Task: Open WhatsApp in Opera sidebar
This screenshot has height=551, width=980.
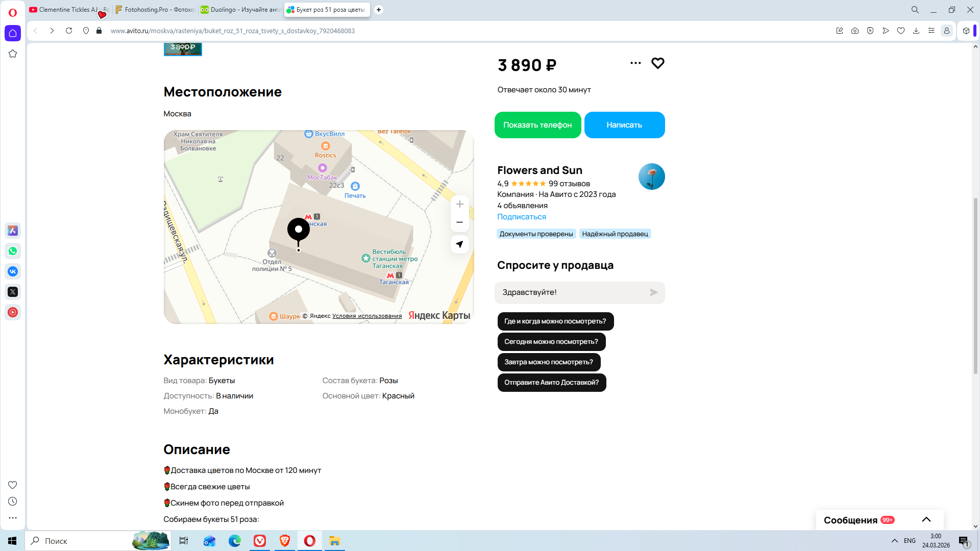Action: tap(13, 251)
